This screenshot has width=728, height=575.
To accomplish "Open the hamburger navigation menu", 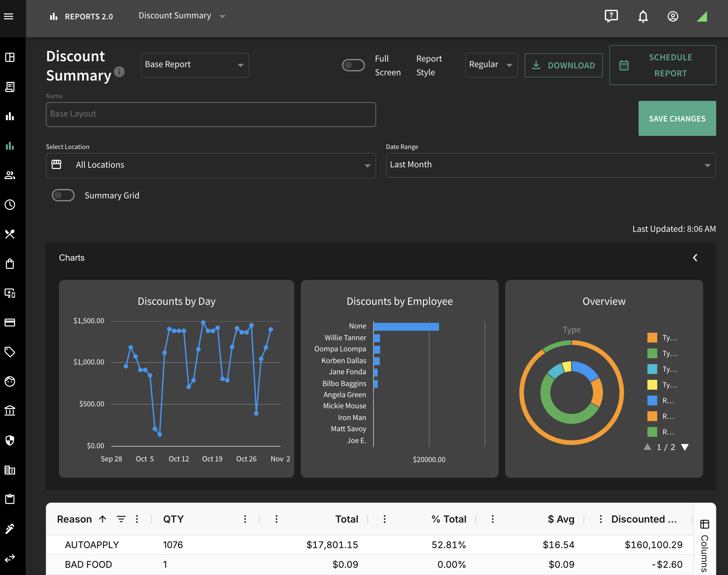I will coord(9,16).
